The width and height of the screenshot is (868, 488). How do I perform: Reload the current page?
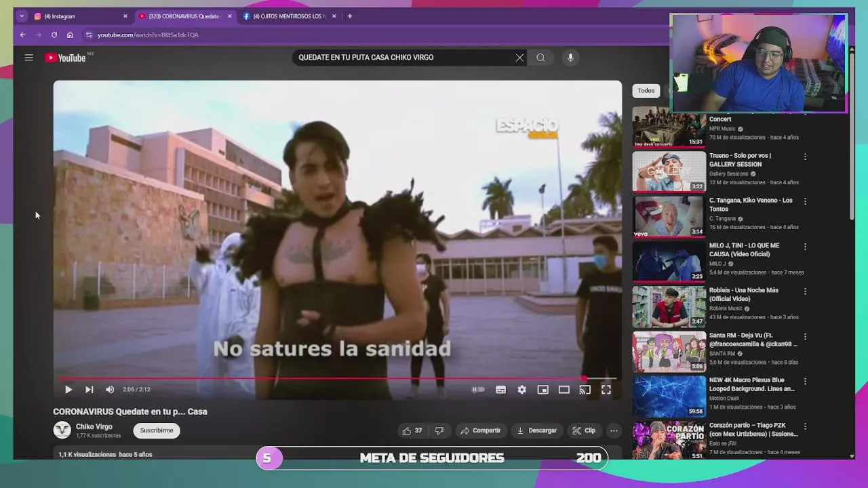pyautogui.click(x=54, y=35)
